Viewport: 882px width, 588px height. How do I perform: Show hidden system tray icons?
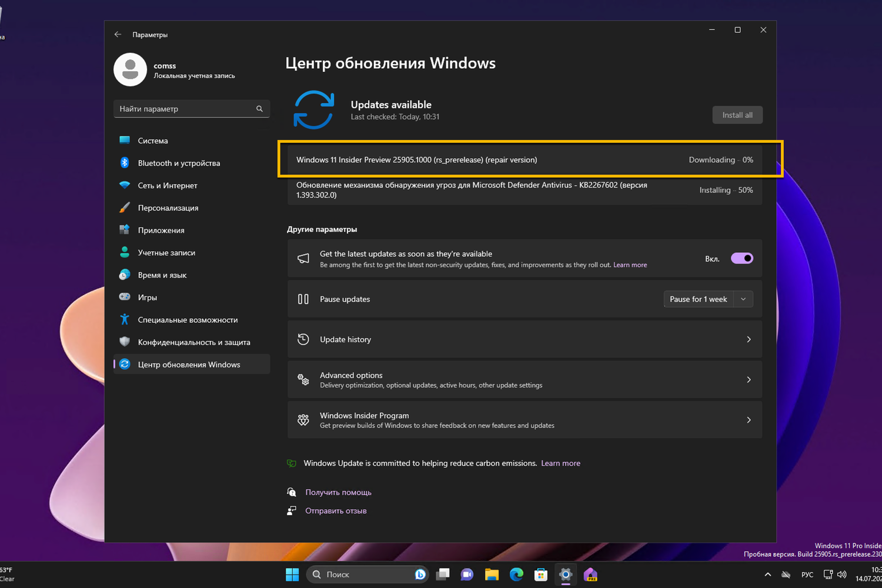[767, 574]
